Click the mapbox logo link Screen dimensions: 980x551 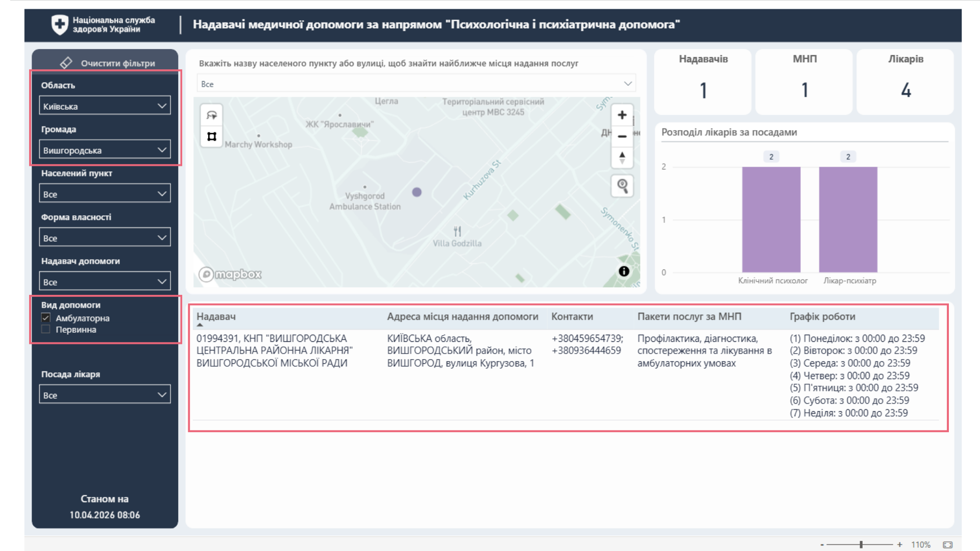point(230,274)
